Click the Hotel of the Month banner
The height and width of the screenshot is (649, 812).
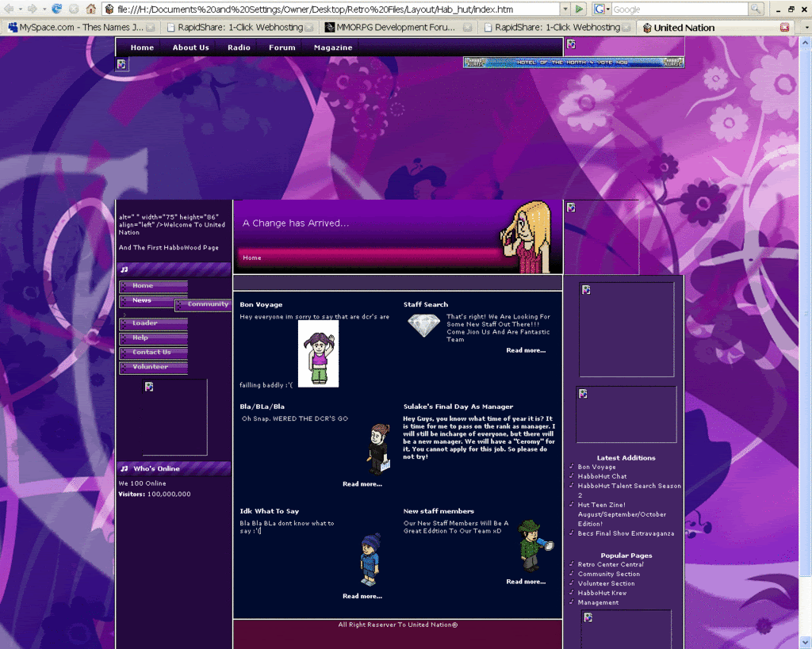(x=573, y=63)
